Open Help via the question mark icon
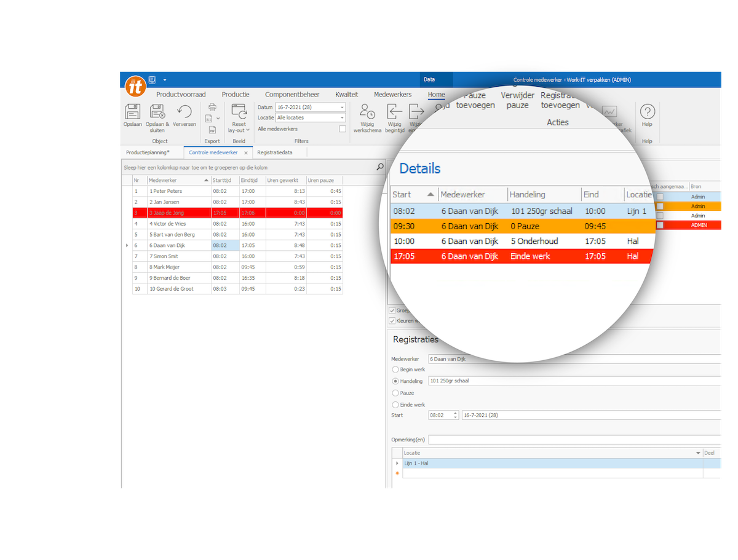The width and height of the screenshot is (738, 560). 647,112
